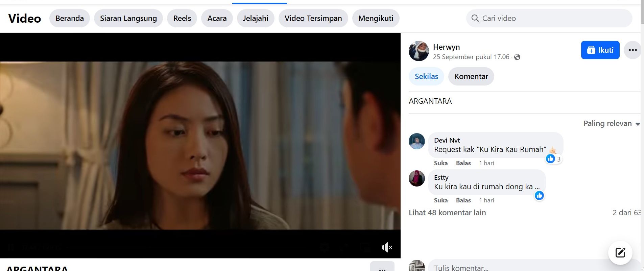
Task: Reply to Estty's comment with Balas
Action: pos(463,200)
